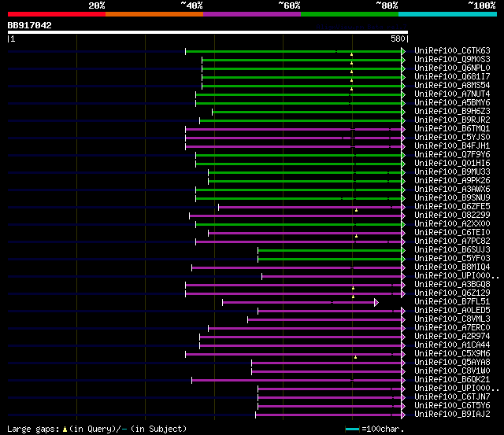Click the UniRef100_C5X9M6 label

pyautogui.click(x=452, y=354)
